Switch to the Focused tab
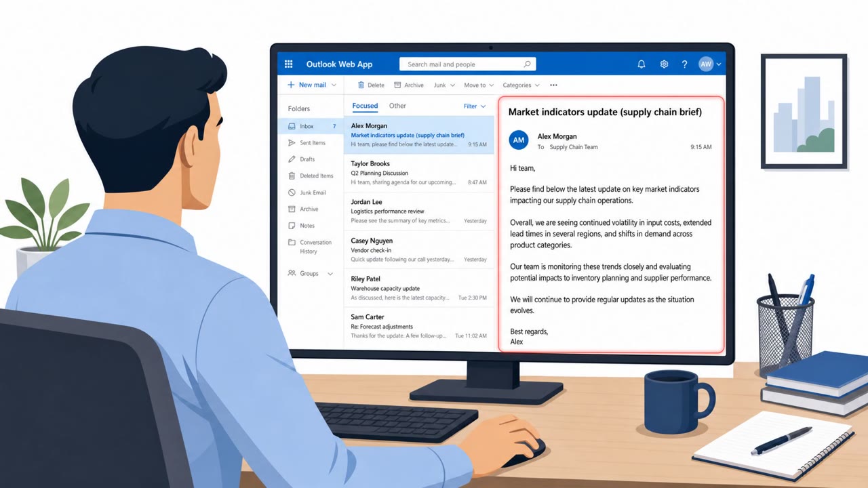868x488 pixels. click(x=365, y=106)
